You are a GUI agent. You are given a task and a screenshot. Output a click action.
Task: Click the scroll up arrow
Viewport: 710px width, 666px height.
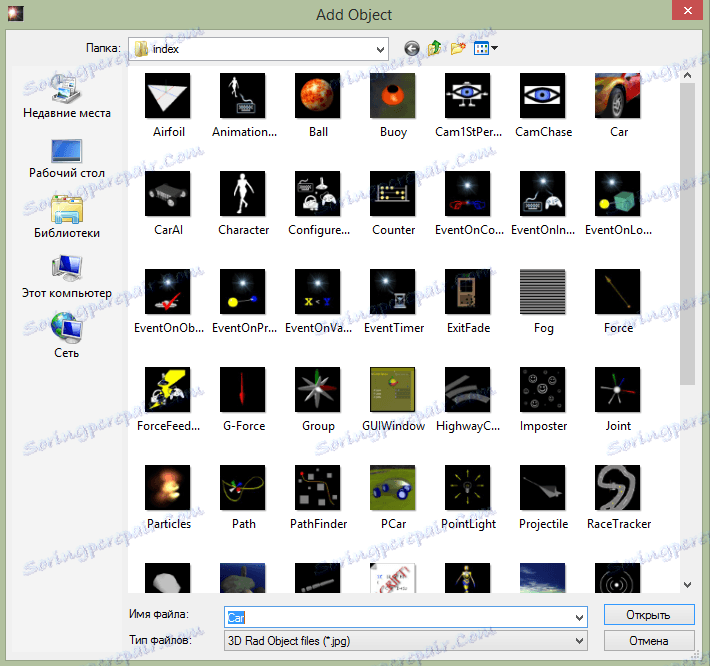687,75
